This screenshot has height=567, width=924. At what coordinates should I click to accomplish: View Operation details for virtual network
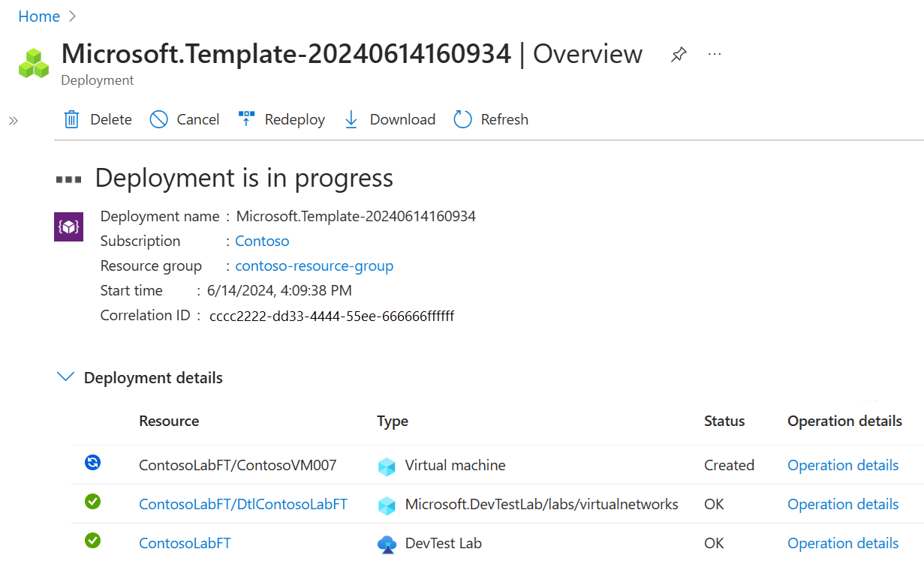click(842, 505)
